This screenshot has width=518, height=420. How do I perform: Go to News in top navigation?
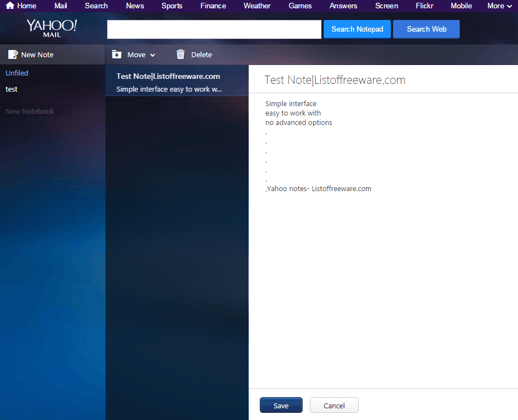[135, 6]
